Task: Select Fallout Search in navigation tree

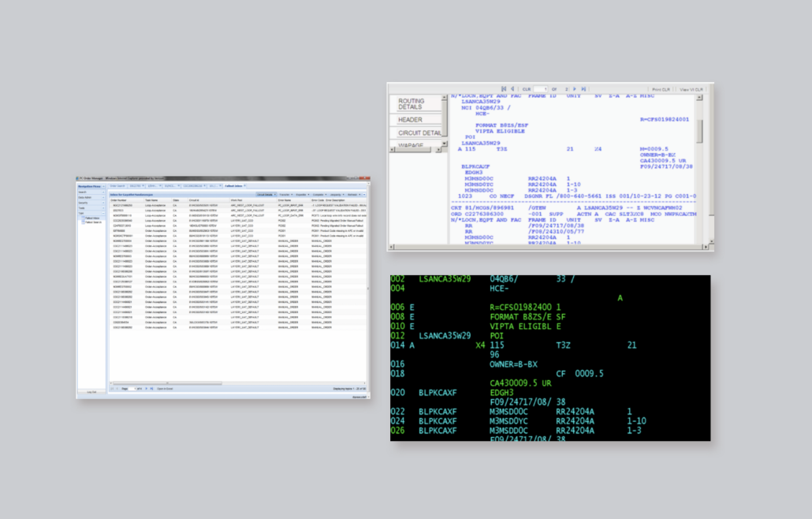Action: coord(93,222)
